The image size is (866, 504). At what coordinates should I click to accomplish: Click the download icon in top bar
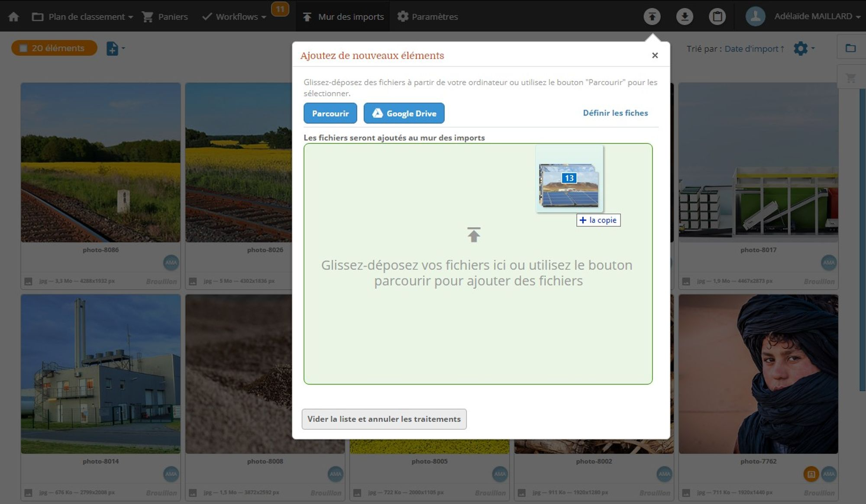pyautogui.click(x=685, y=16)
